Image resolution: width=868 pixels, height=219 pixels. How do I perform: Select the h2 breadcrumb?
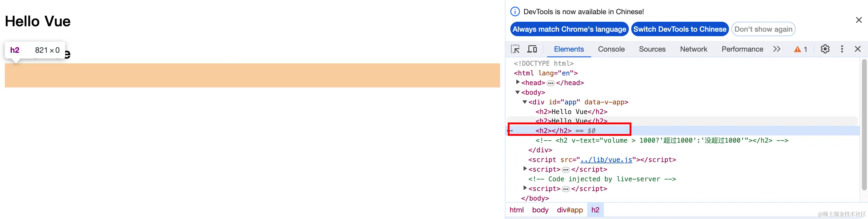(x=595, y=210)
